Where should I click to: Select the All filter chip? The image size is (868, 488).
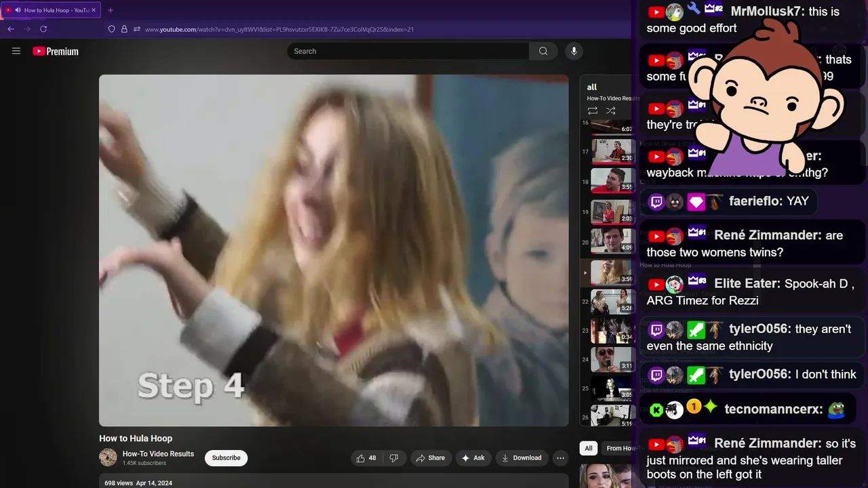589,448
